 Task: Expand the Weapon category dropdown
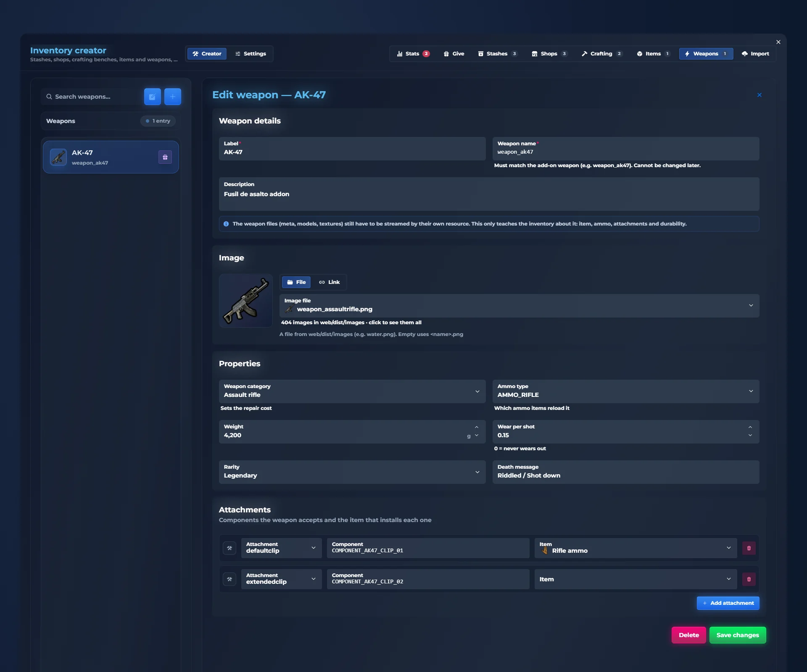click(352, 391)
